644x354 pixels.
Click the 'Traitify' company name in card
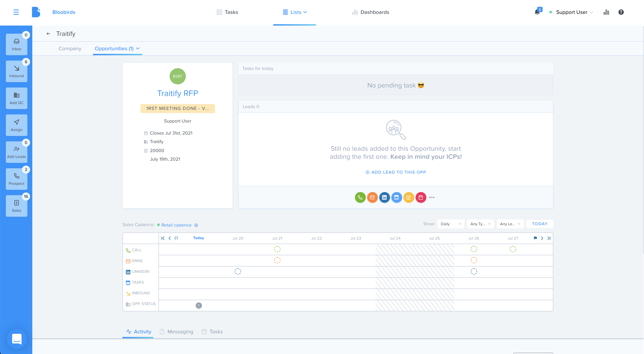pos(156,142)
